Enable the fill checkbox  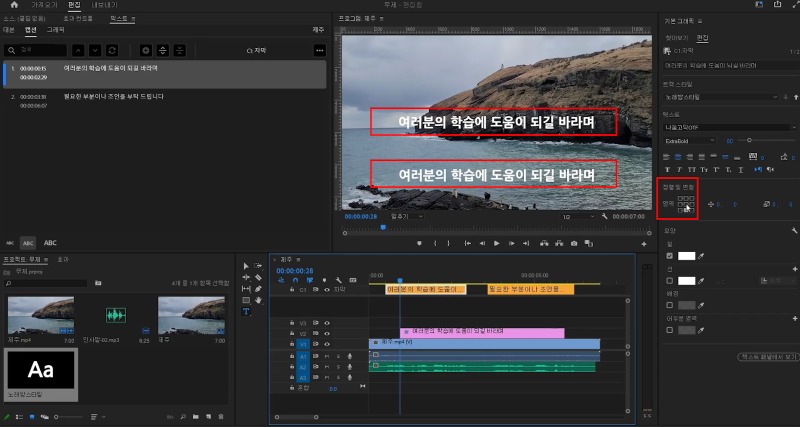pyautogui.click(x=669, y=256)
